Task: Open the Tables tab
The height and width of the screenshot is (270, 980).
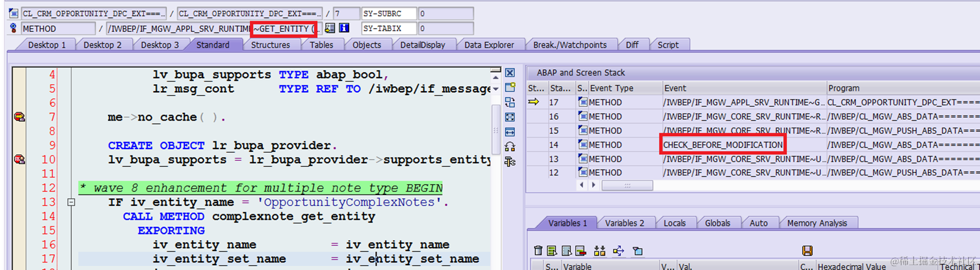Action: (321, 45)
